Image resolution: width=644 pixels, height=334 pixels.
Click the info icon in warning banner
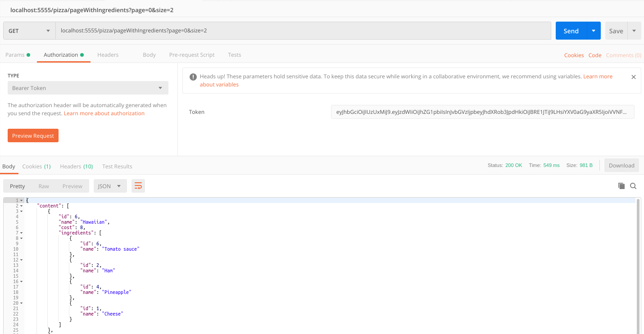coord(193,77)
